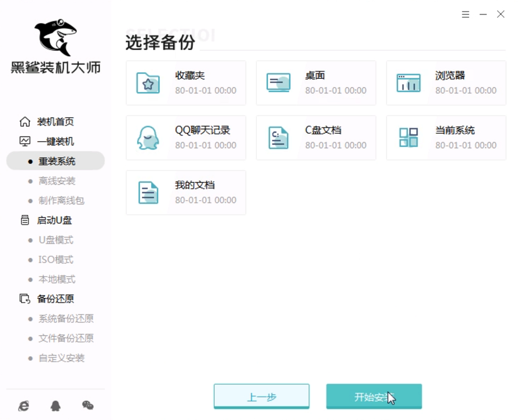
Task: Open the WeChat icon in sidebar footer
Action: click(x=88, y=405)
